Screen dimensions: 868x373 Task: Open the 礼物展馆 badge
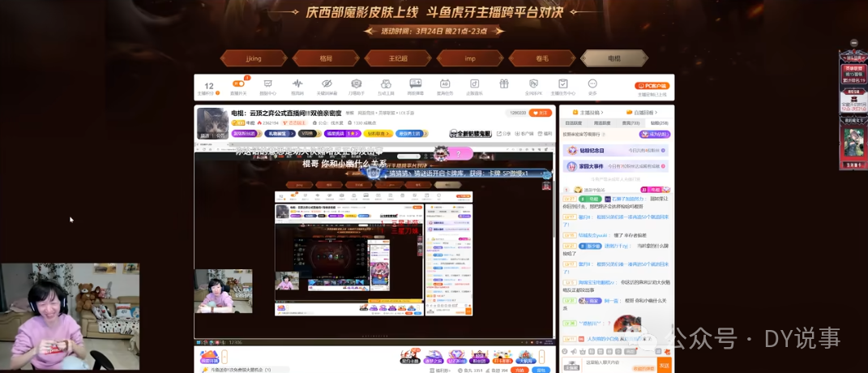pos(279,134)
